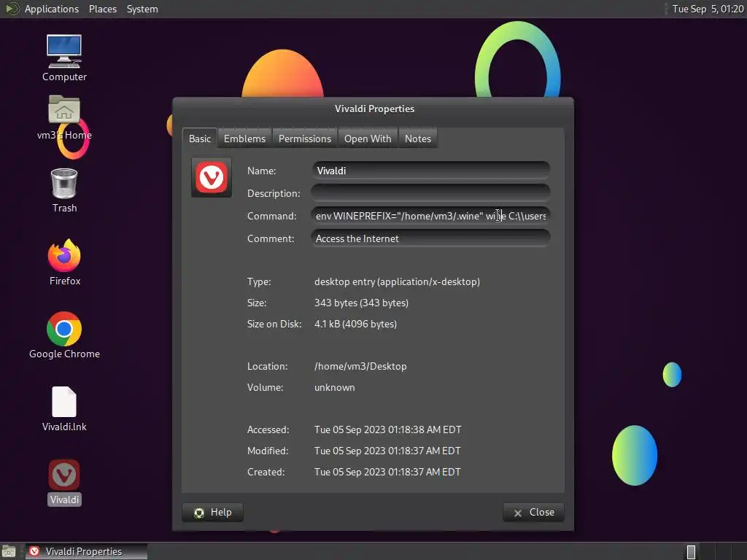Open the System menu
Viewport: 747px width, 560px height.
[142, 9]
